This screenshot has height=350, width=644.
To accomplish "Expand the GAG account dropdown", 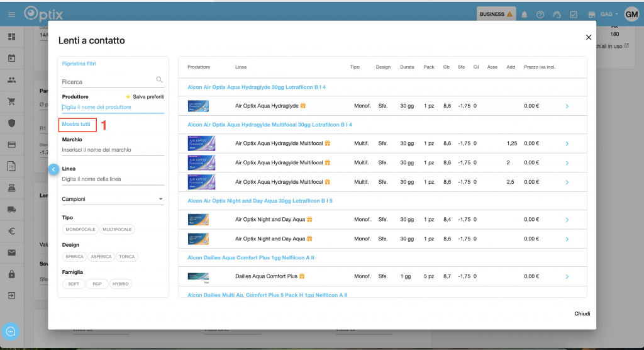I will coord(609,14).
